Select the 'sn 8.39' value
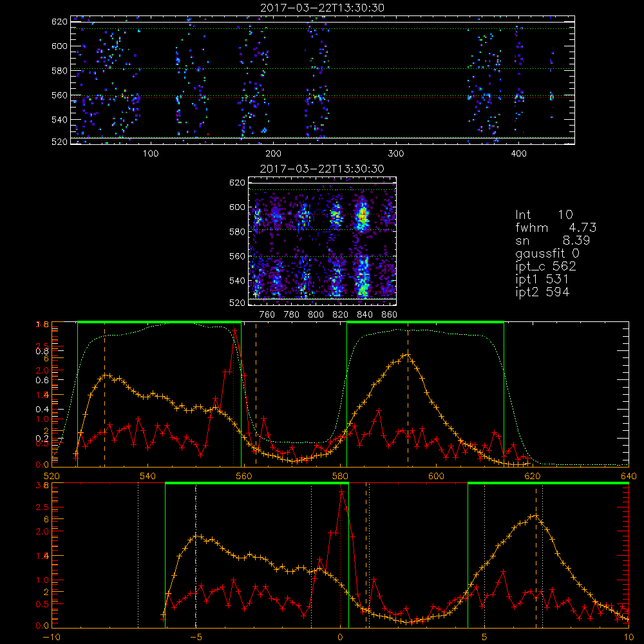Screen dimensions: 644x644 553,240
